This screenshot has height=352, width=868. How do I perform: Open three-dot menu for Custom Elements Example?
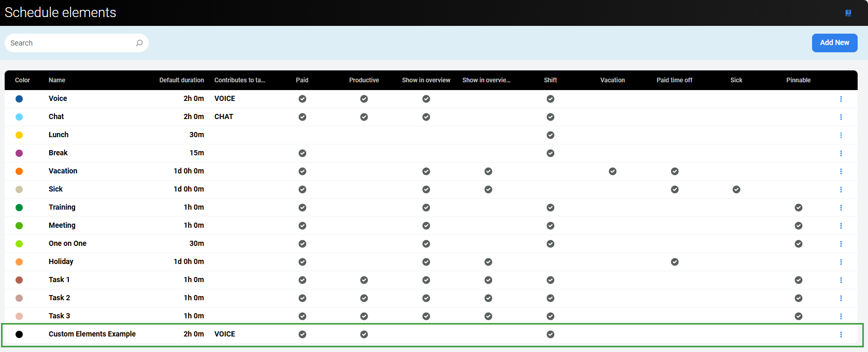tap(841, 334)
